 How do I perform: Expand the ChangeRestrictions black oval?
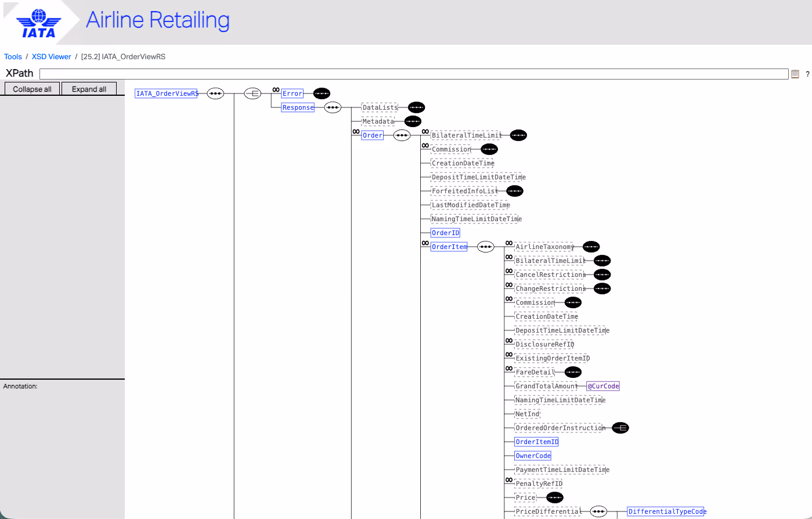coord(602,289)
